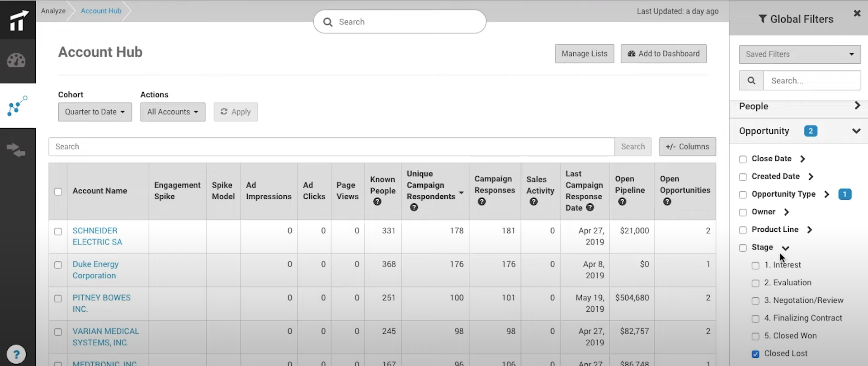Viewport: 868px width, 366px height.
Task: Select the SCHNEIDER ELECTRIC SA row checkbox
Action: coord(58,231)
